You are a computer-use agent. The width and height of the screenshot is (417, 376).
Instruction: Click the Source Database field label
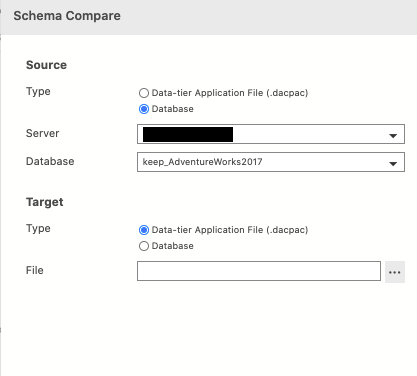50,161
